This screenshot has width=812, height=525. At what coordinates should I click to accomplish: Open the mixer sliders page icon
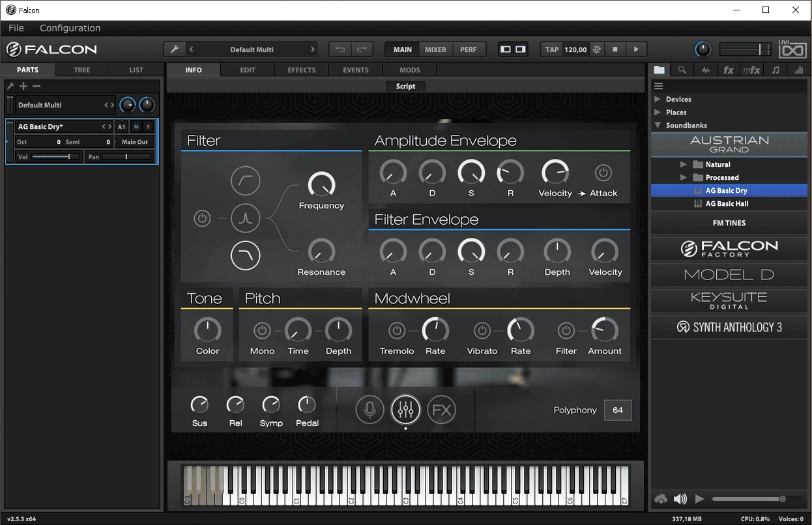405,410
